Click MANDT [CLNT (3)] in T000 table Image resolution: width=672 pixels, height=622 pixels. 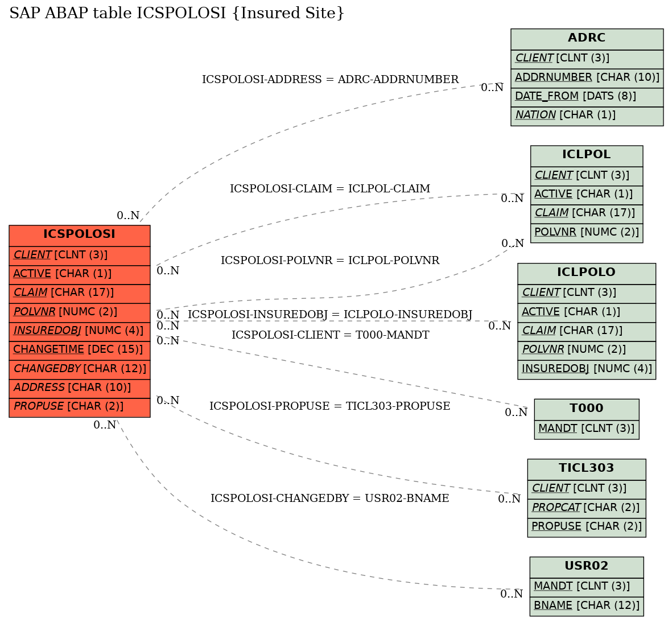tap(586, 429)
